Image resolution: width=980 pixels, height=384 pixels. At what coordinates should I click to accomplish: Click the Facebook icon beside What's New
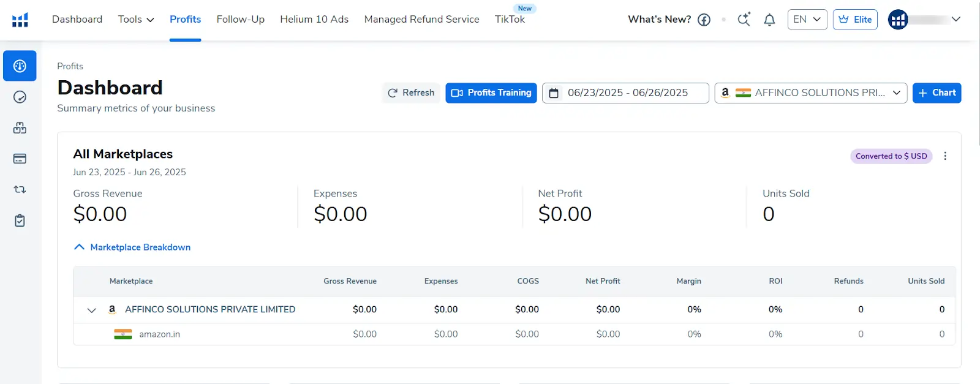(704, 20)
